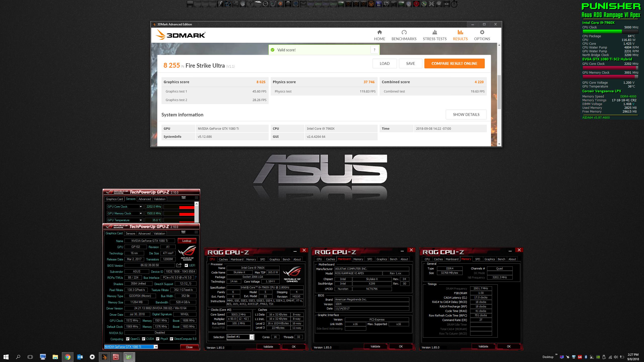Open 3DMark STRESS TESTS section
The height and width of the screenshot is (362, 644).
(x=434, y=35)
